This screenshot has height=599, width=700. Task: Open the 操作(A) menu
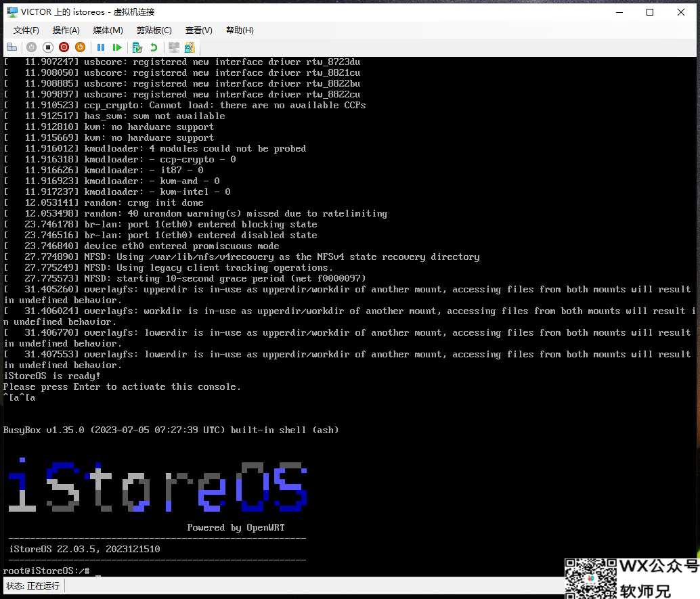point(66,30)
